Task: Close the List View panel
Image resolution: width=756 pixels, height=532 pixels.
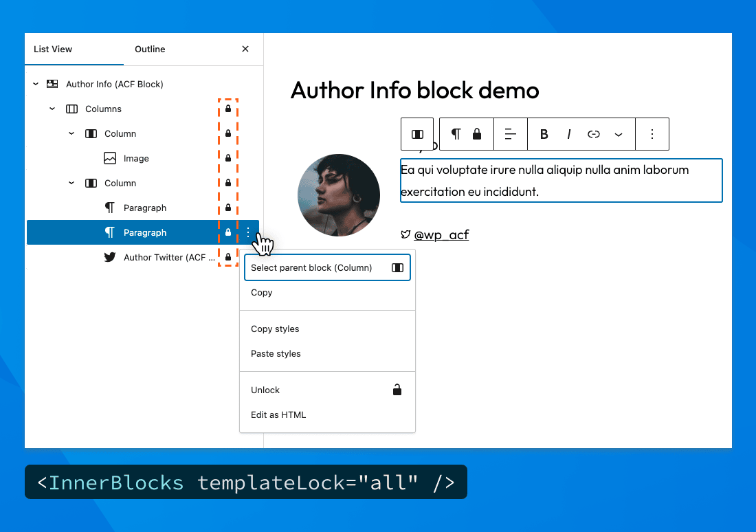Action: coord(245,49)
